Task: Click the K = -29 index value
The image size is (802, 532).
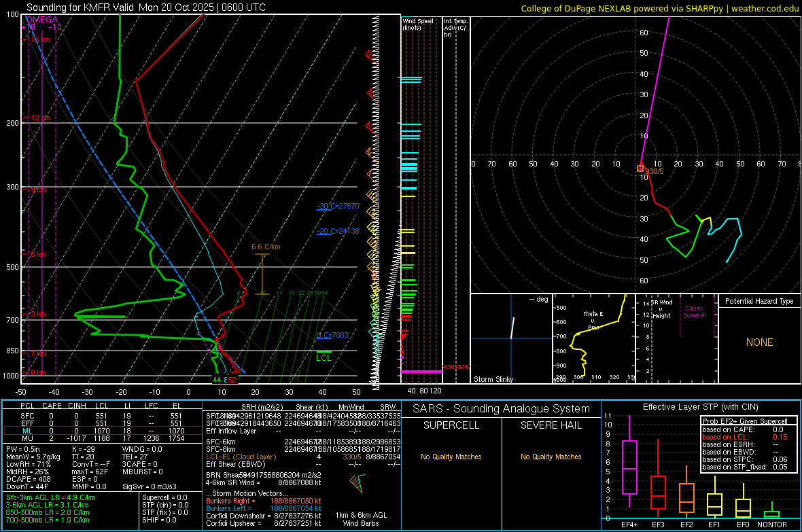Action: click(x=84, y=449)
